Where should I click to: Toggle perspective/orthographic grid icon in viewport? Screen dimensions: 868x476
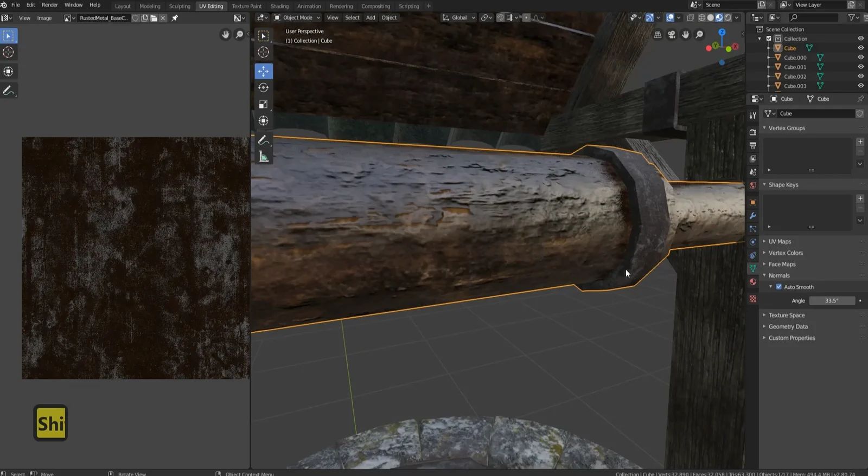click(x=658, y=35)
